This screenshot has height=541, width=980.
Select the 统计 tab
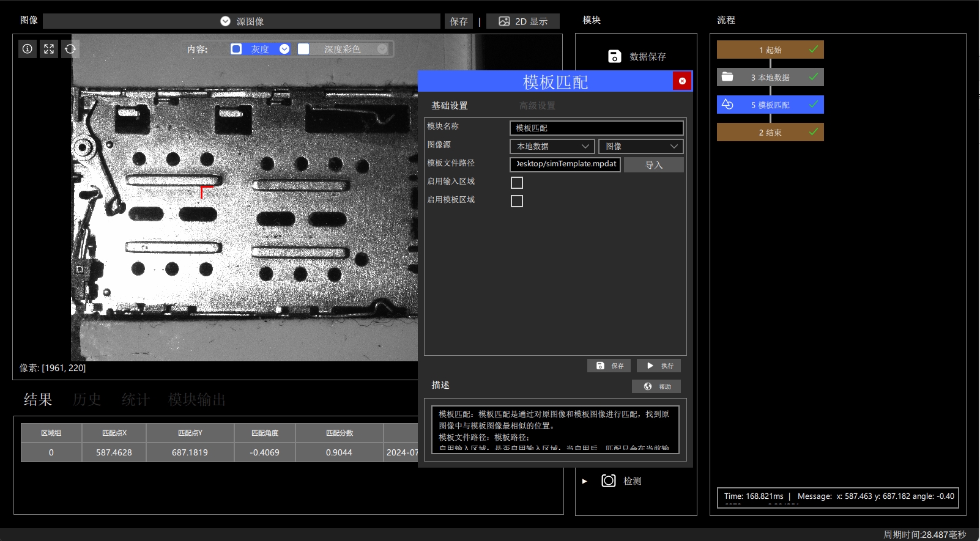[136, 400]
